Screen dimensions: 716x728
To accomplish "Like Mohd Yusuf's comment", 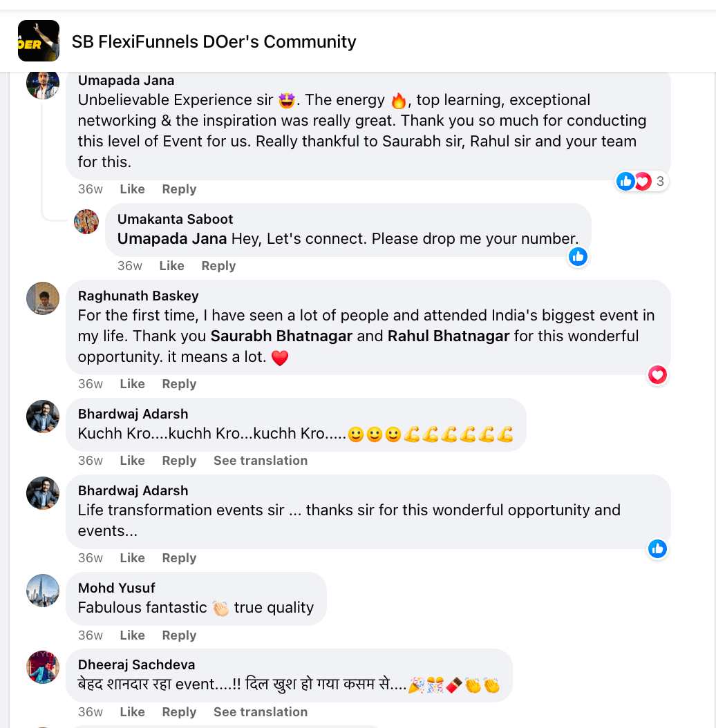I will [132, 635].
